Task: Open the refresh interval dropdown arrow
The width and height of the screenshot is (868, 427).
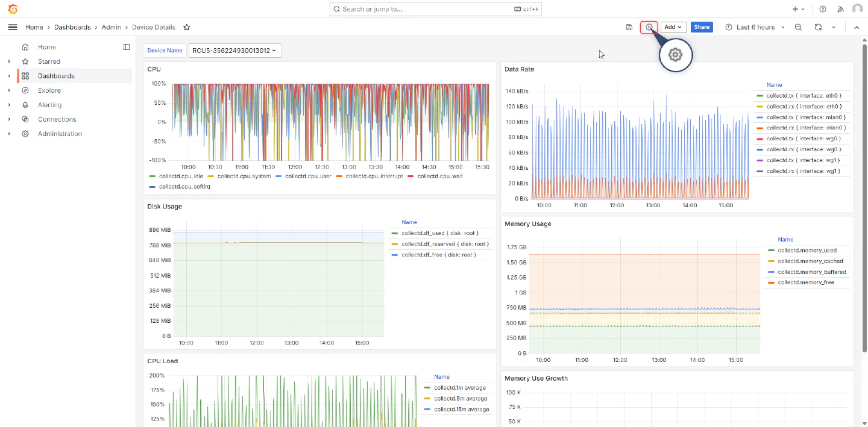Action: (x=834, y=27)
